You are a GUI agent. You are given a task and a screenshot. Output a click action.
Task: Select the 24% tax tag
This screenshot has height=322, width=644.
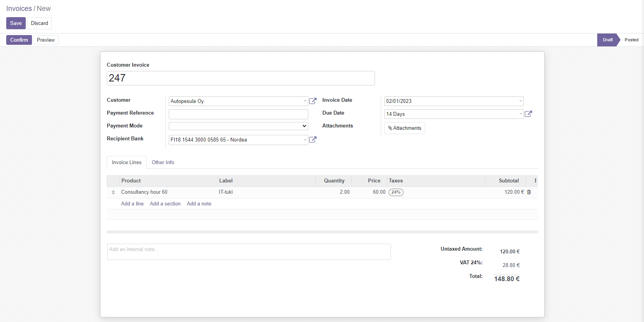396,192
